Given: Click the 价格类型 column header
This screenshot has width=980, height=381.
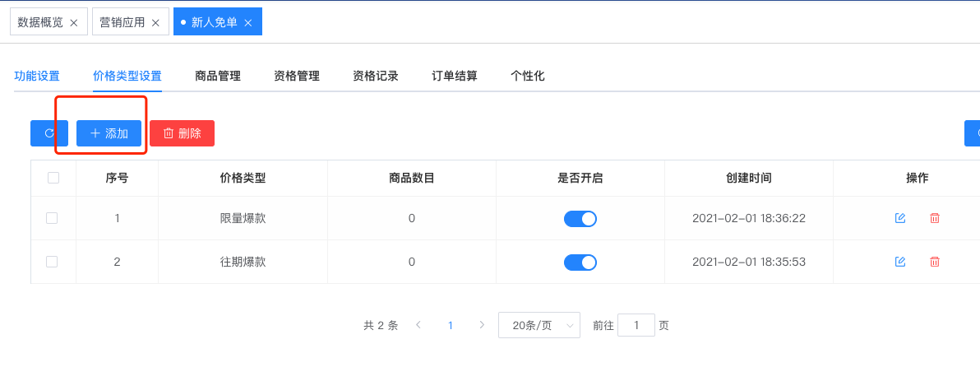Looking at the screenshot, I should [x=243, y=178].
